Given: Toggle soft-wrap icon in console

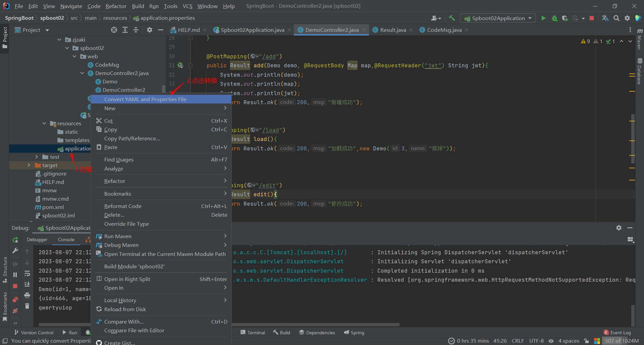Looking at the screenshot, I should tap(27, 274).
